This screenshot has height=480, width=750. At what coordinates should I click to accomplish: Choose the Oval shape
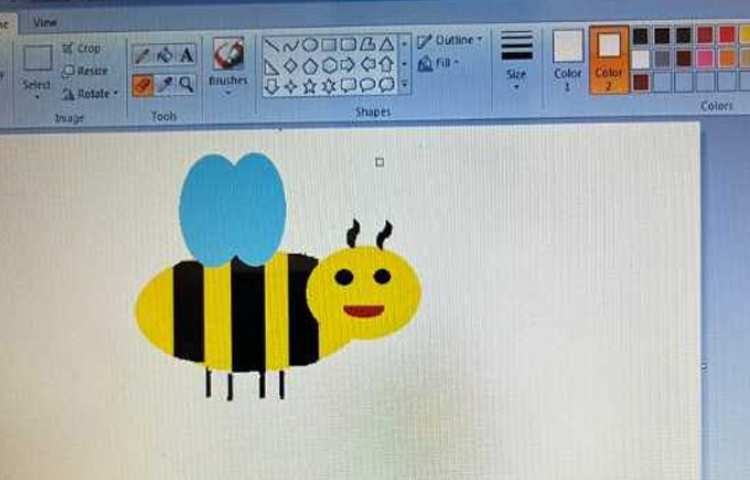(310, 45)
